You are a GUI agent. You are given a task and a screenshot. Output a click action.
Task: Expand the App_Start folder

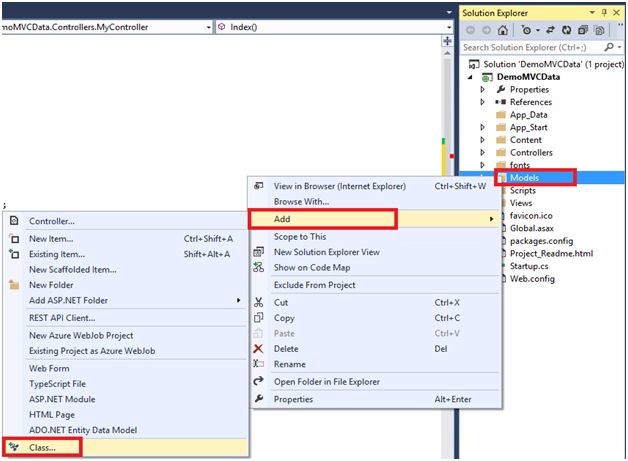click(x=483, y=127)
